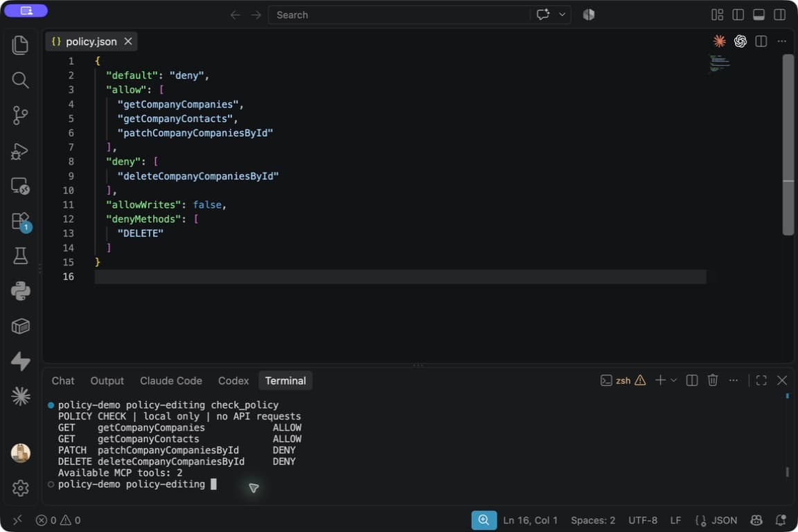Click the editor vertical scrollbar
This screenshot has height=532, width=798.
coord(788,145)
